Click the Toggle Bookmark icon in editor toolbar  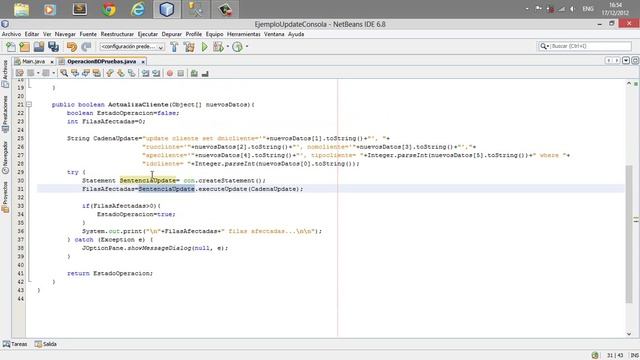(131, 73)
